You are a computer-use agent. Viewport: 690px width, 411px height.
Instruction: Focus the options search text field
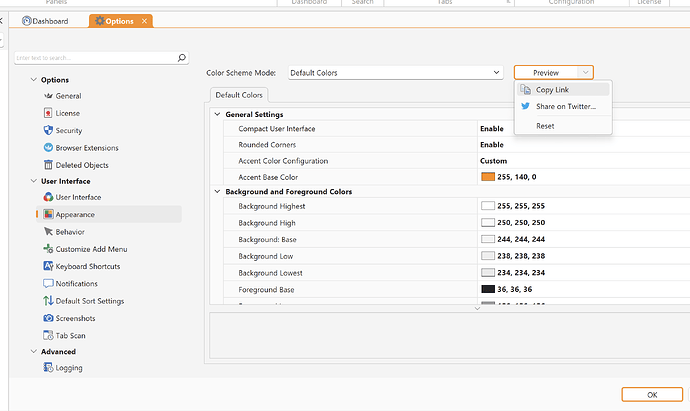pos(95,58)
